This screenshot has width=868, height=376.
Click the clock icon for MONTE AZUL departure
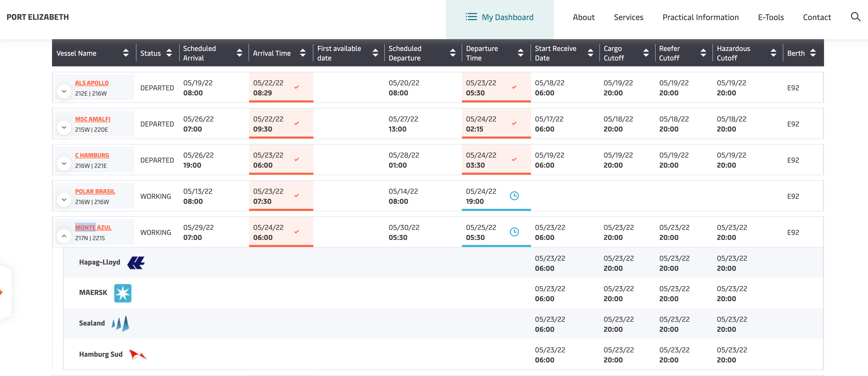(x=514, y=232)
